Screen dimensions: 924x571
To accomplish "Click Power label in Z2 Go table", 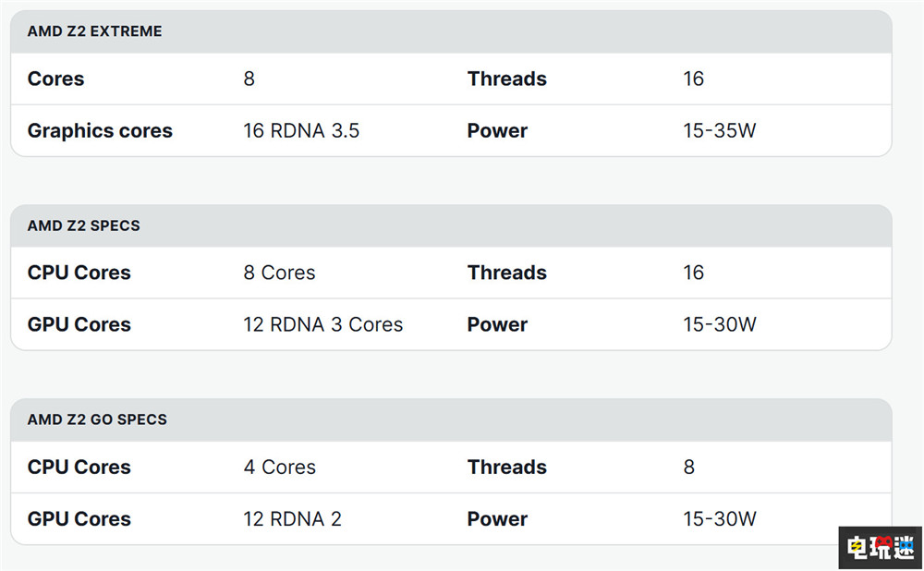I will point(497,518).
